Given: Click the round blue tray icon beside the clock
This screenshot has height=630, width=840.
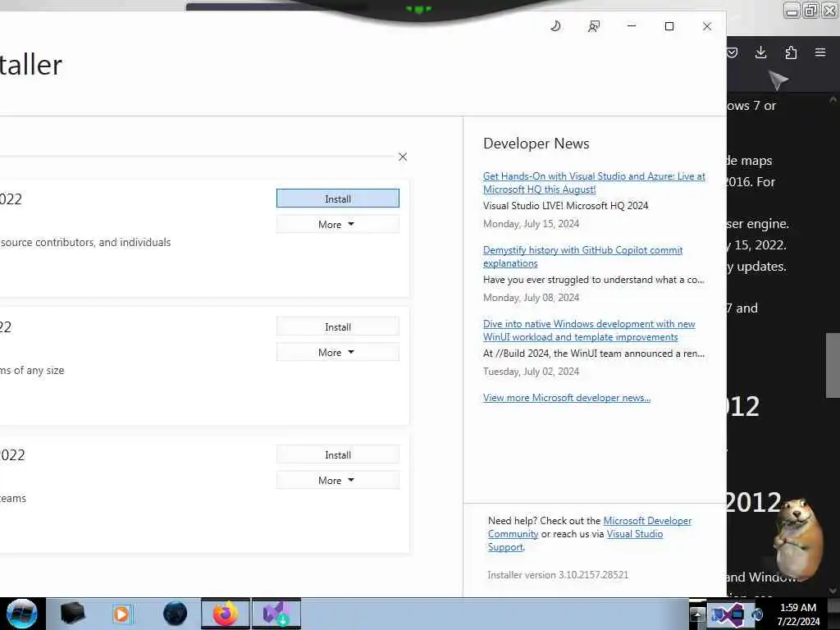Looking at the screenshot, I should (x=757, y=615).
